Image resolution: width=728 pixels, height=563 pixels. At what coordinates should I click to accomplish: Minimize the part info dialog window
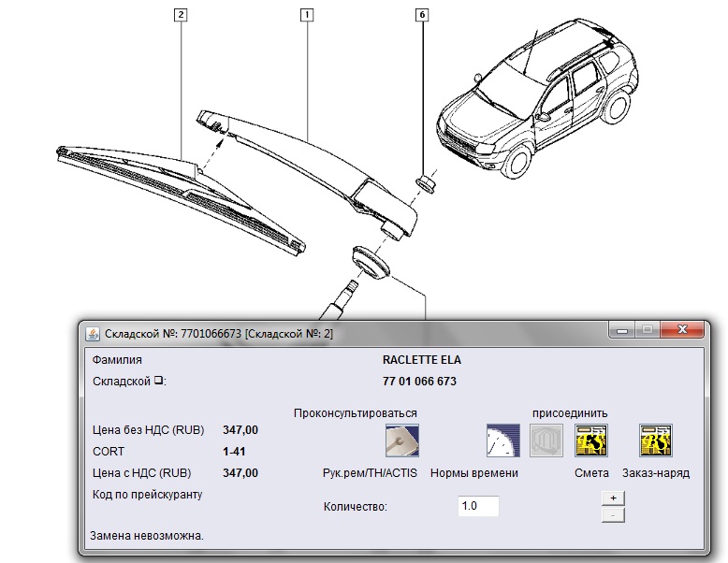pyautogui.click(x=621, y=330)
